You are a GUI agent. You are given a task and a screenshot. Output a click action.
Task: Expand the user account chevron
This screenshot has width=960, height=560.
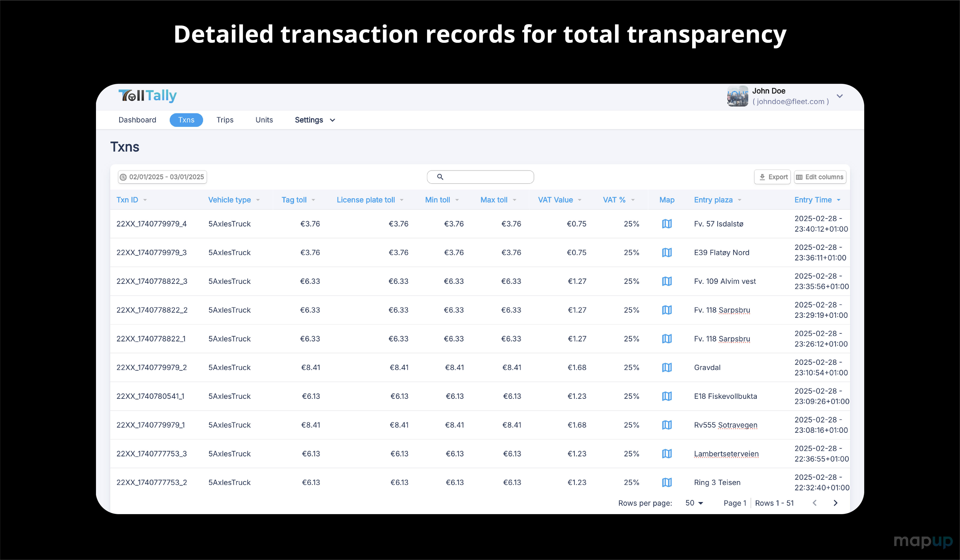(x=840, y=96)
